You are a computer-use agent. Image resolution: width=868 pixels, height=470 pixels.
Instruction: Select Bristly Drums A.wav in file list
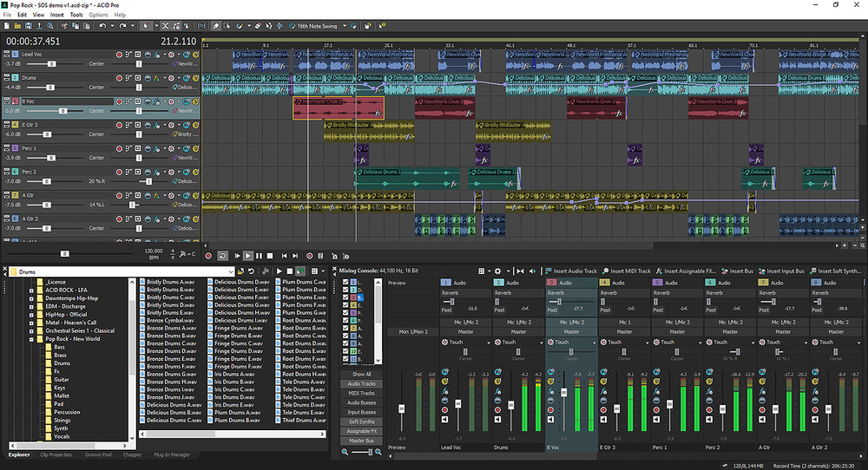pyautogui.click(x=169, y=282)
